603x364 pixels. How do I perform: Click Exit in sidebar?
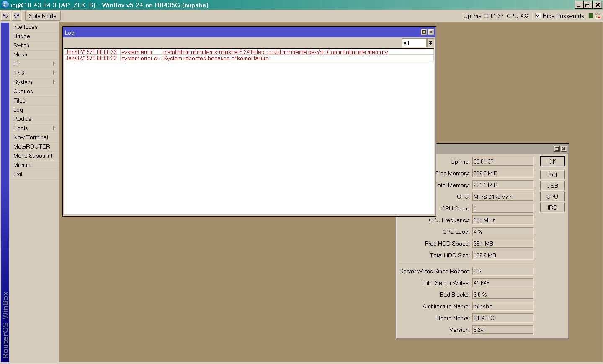pyautogui.click(x=34, y=174)
